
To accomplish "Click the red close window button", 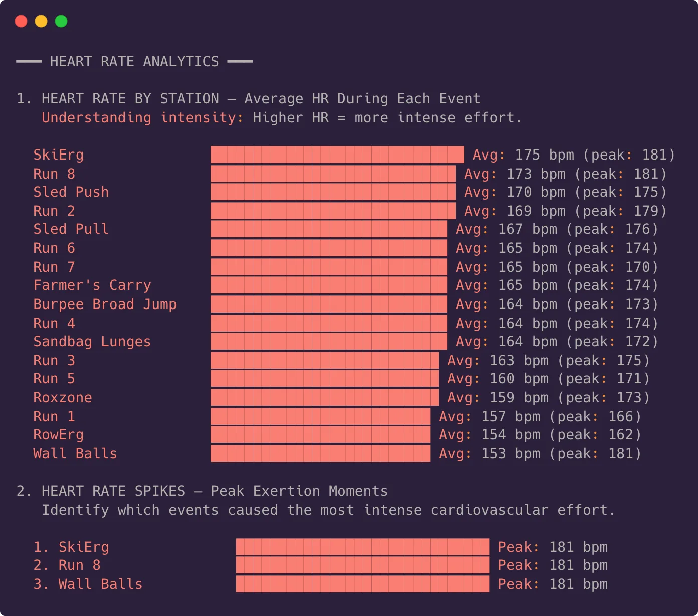I will point(21,21).
